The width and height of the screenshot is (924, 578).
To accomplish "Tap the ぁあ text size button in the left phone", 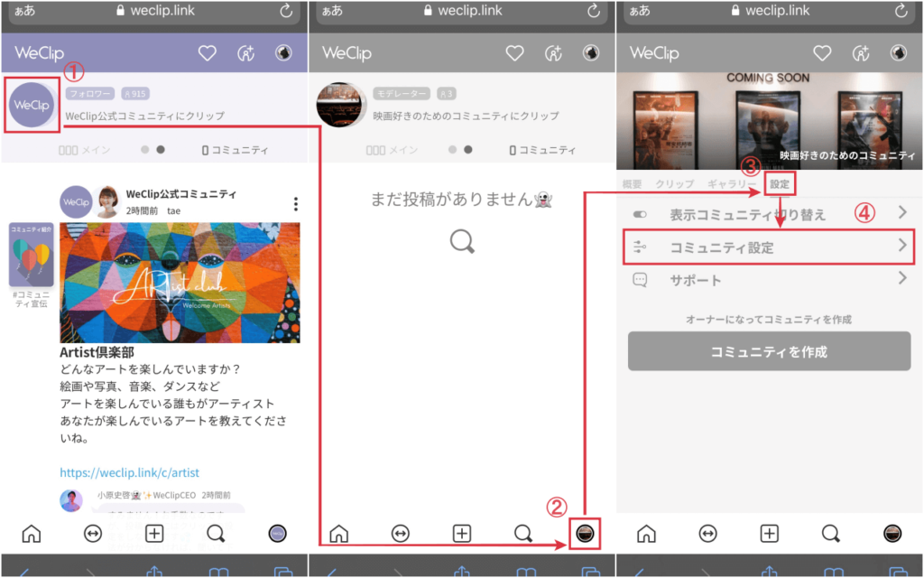I will point(24,11).
